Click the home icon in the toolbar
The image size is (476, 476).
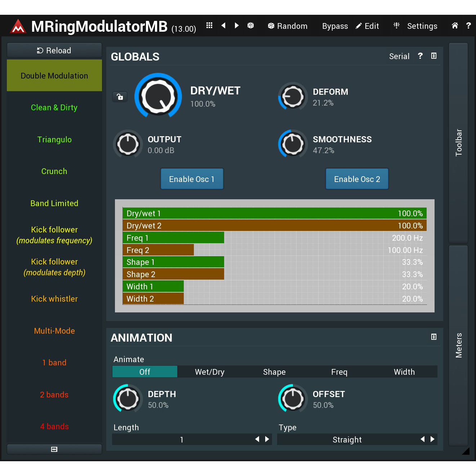click(x=455, y=26)
